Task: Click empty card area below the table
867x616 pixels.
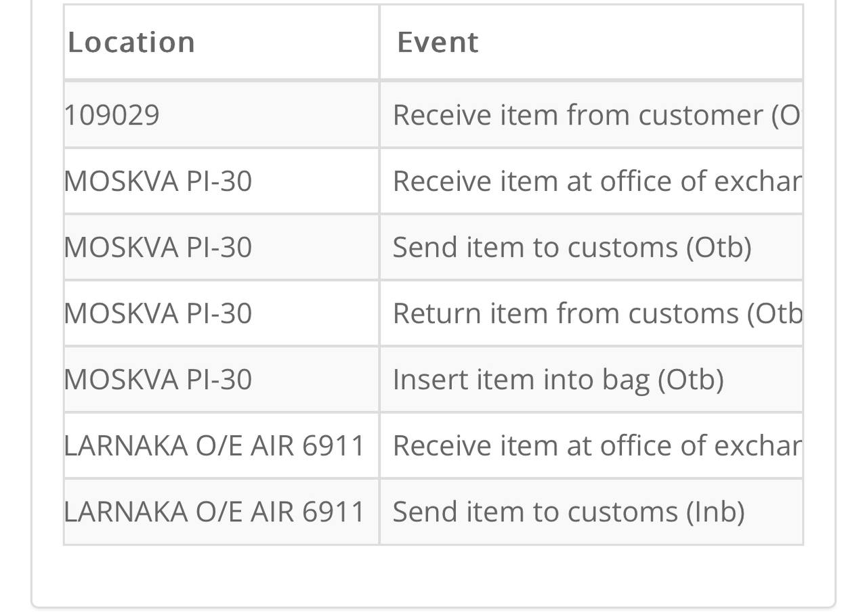Action: (433, 575)
